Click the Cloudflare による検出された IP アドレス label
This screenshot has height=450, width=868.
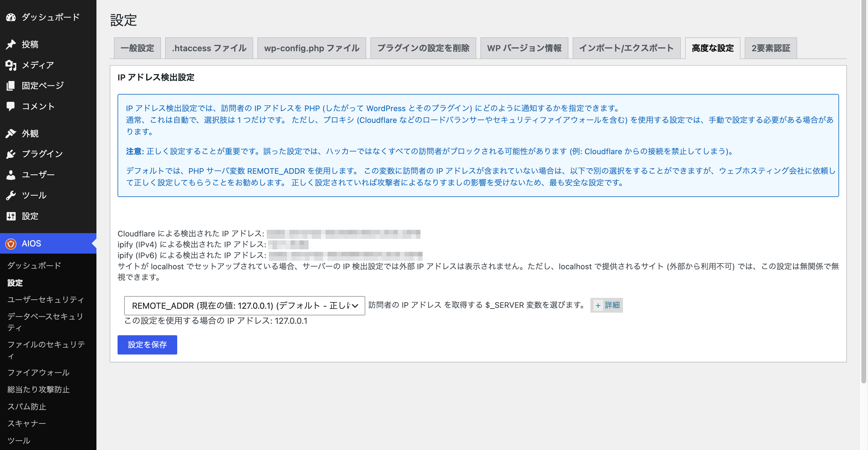(191, 233)
